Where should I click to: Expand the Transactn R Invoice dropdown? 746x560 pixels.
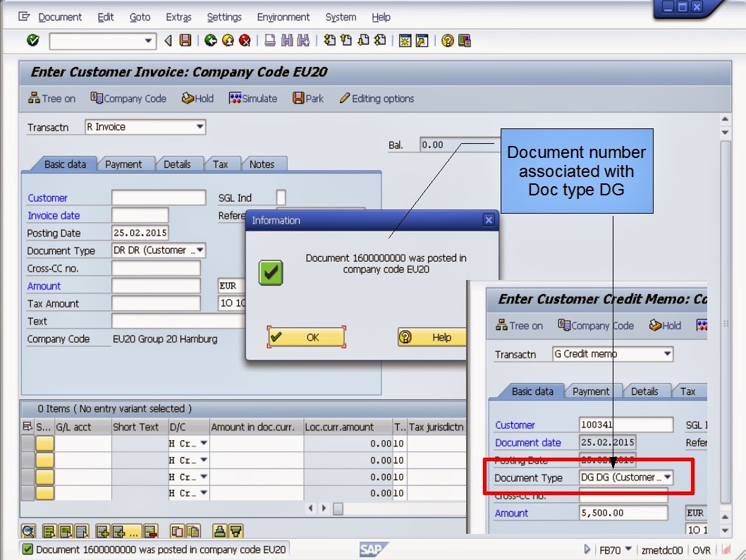[x=199, y=127]
